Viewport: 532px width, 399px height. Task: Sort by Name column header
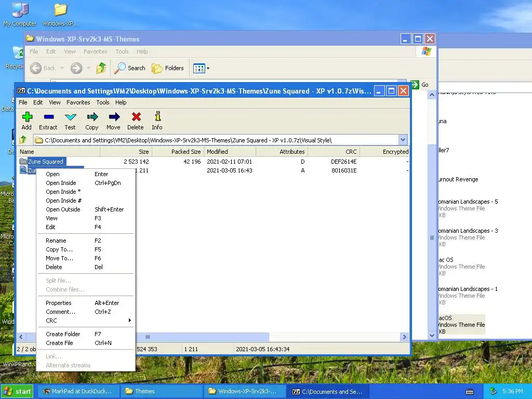59,152
